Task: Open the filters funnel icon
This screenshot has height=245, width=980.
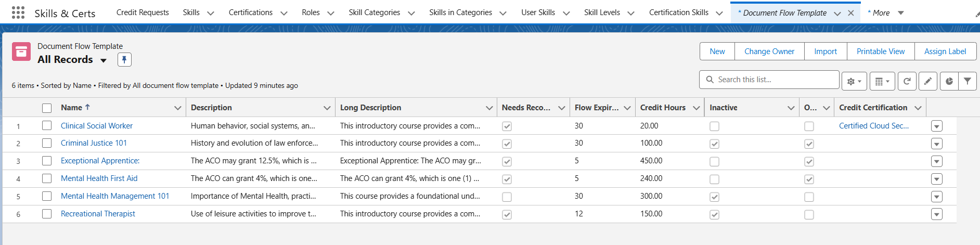Action: (967, 81)
